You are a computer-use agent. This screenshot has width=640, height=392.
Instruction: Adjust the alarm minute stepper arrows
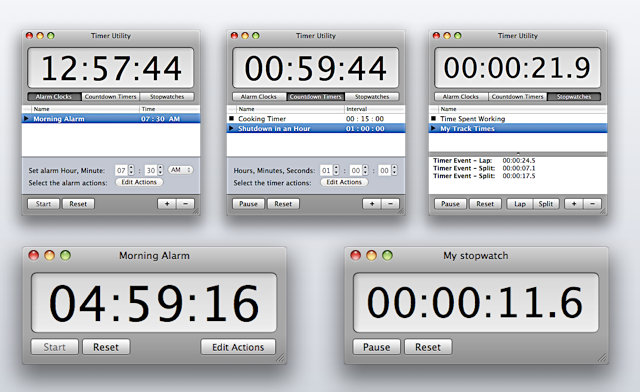160,170
